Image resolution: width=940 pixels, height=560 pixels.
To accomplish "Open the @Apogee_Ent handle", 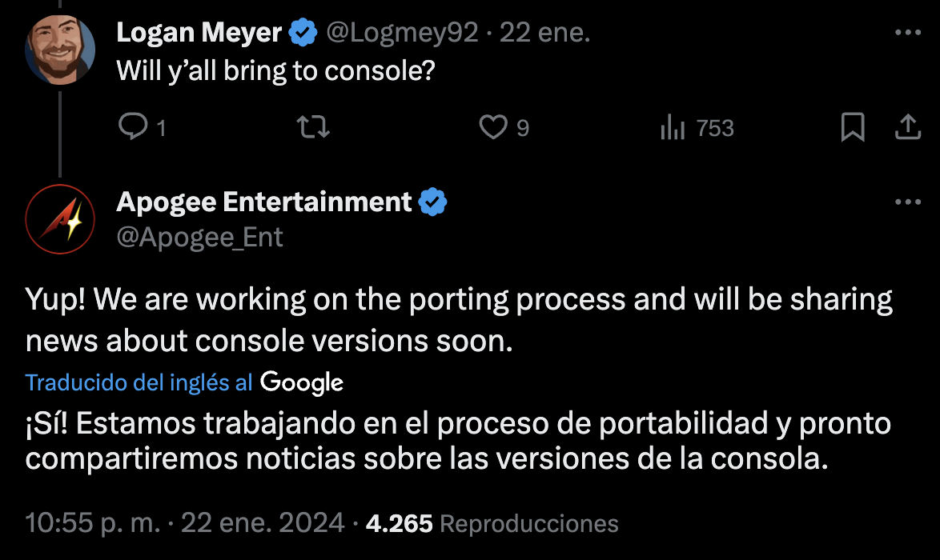I will (x=199, y=237).
